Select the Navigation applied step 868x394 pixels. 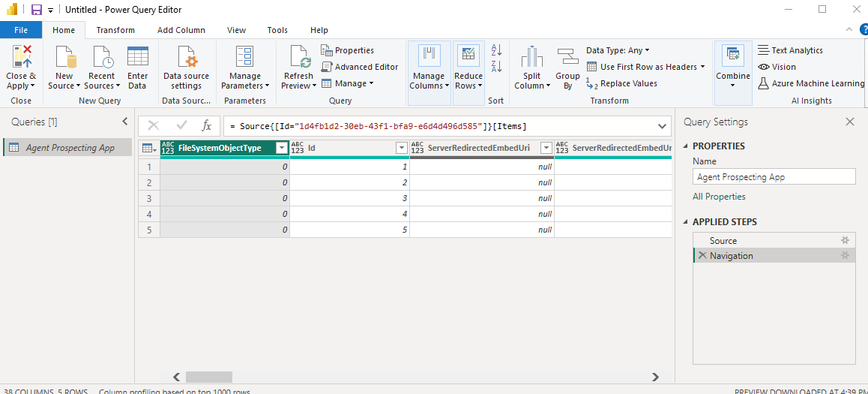pos(774,255)
